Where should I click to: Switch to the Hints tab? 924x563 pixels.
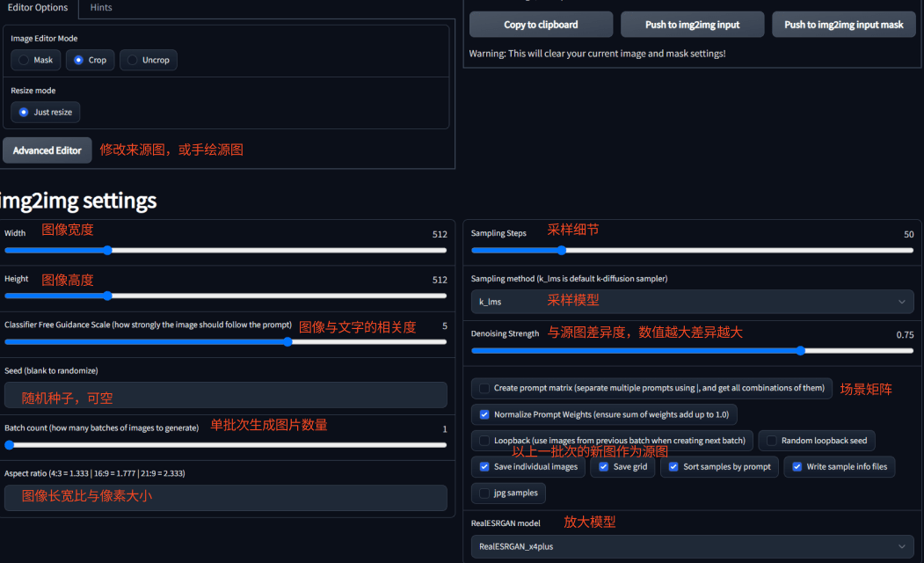point(99,8)
